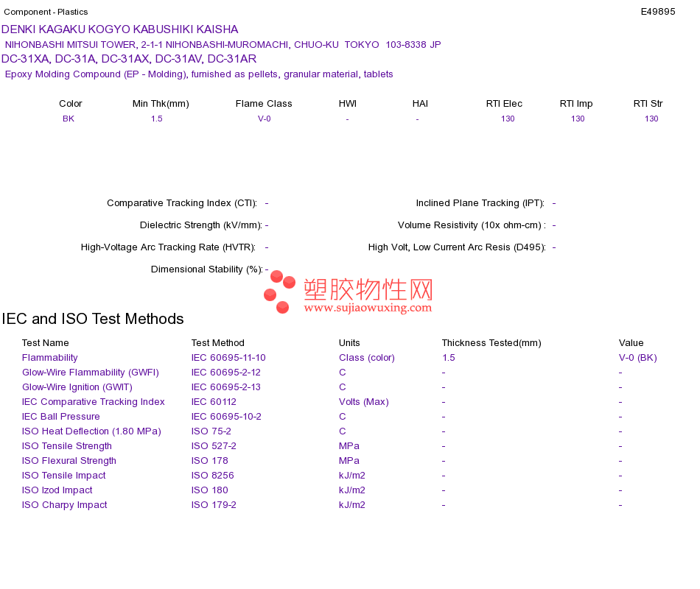This screenshot has height=589, width=700.
Task: Click the IEC and ISO Test Methods heading
Action: tap(93, 319)
